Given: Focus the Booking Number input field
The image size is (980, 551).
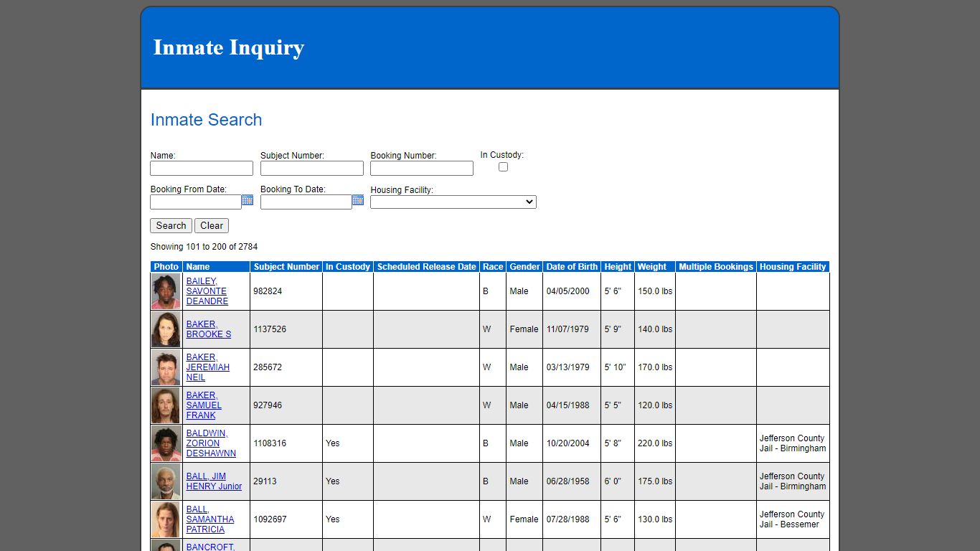Looking at the screenshot, I should pyautogui.click(x=422, y=168).
